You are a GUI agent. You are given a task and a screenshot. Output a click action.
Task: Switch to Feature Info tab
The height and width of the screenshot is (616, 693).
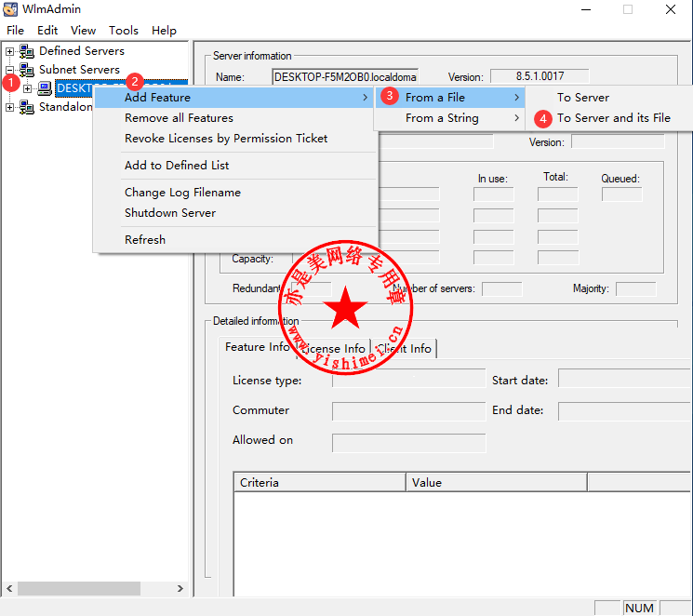coord(258,347)
